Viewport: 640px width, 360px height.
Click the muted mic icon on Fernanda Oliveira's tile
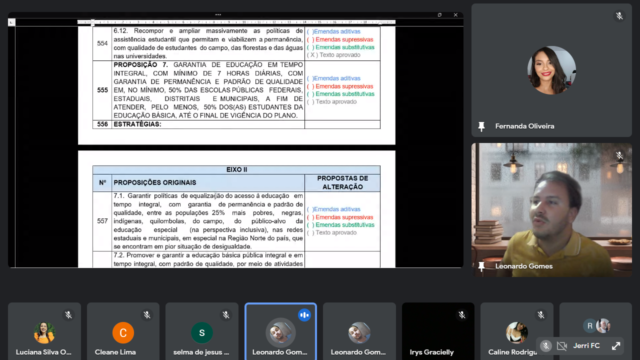pos(619,16)
